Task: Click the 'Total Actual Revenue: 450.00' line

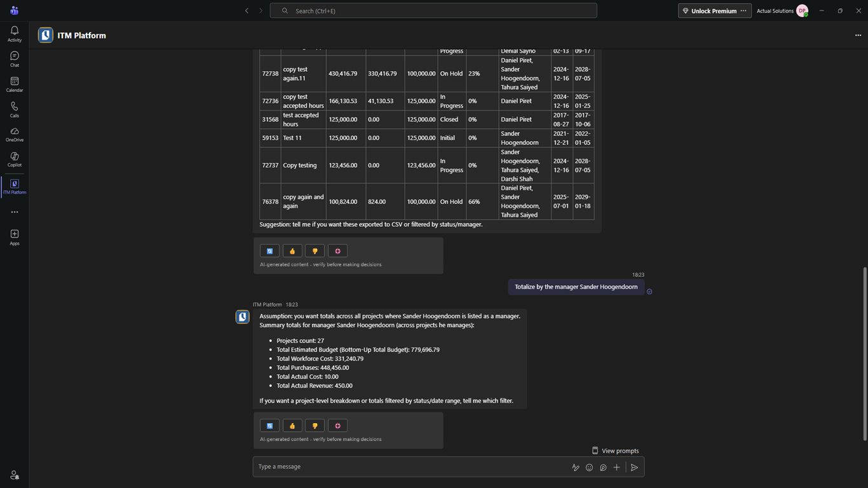Action: (x=314, y=385)
